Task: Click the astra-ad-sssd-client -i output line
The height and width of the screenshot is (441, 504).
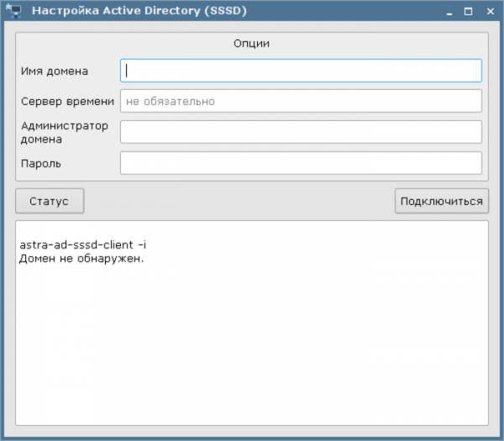Action: (x=83, y=245)
